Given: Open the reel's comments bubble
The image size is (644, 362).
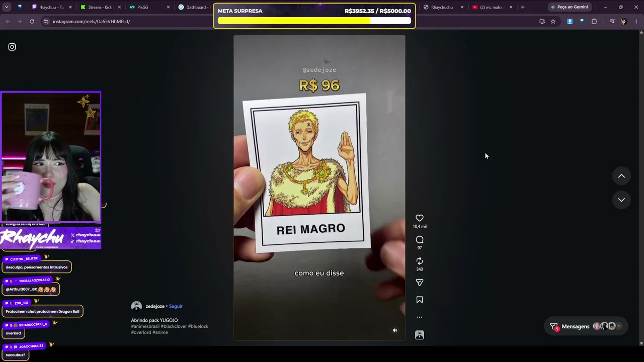Looking at the screenshot, I should click(x=420, y=240).
